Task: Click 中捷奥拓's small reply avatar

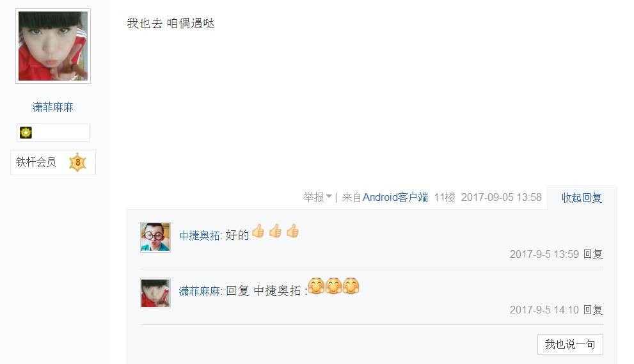Action: 155,237
